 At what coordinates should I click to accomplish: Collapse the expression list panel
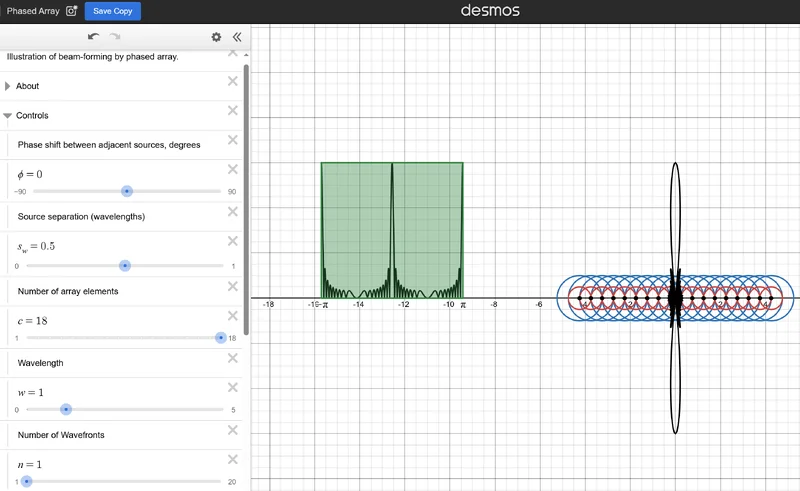coord(236,37)
